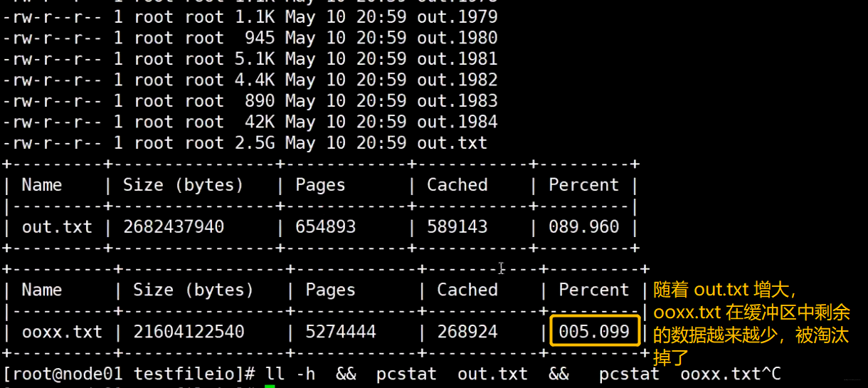Click the 2.5G file size value
This screenshot has width=868, height=388.
[x=255, y=143]
